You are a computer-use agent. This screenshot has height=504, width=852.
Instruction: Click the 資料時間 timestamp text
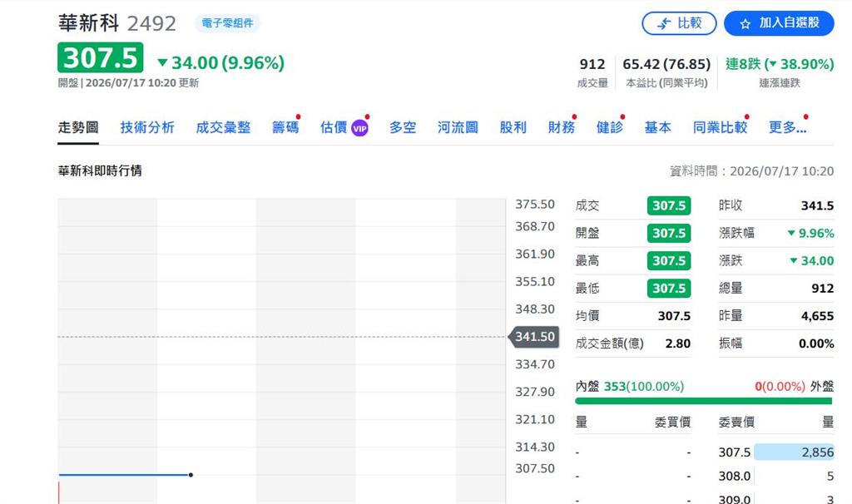tap(751, 171)
